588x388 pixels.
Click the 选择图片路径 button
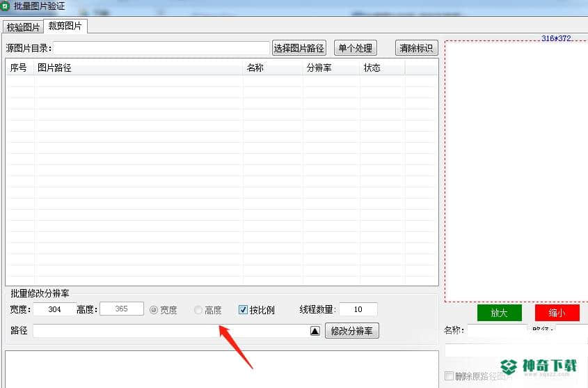click(x=299, y=48)
